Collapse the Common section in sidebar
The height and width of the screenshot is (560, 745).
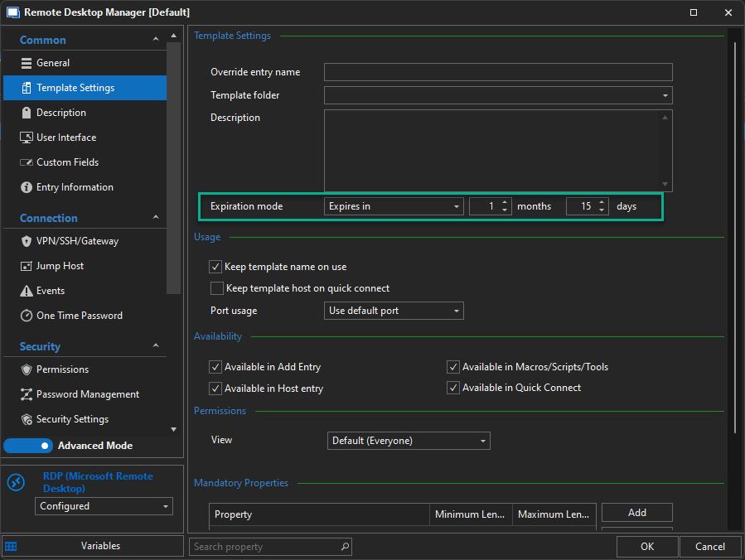156,40
